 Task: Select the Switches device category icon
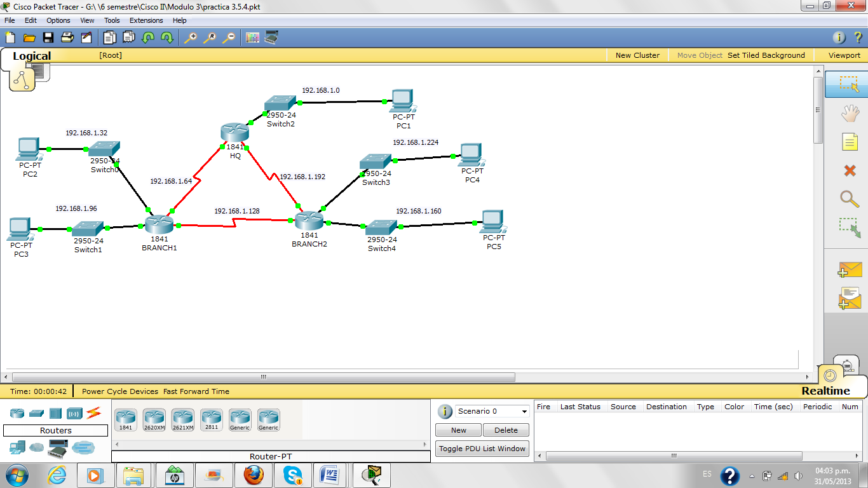point(36,413)
